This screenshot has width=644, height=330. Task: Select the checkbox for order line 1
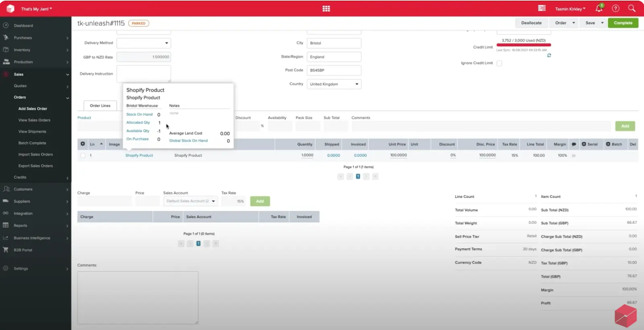pyautogui.click(x=83, y=155)
